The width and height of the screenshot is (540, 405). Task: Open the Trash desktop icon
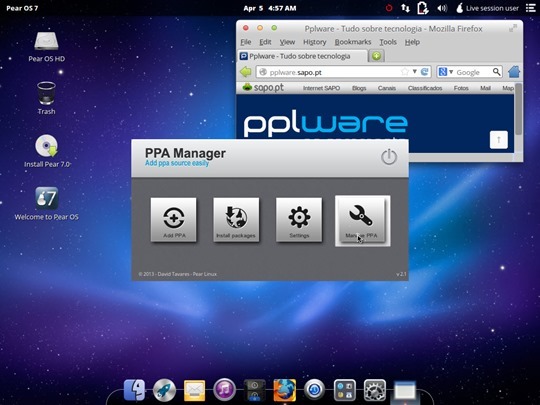[x=46, y=98]
